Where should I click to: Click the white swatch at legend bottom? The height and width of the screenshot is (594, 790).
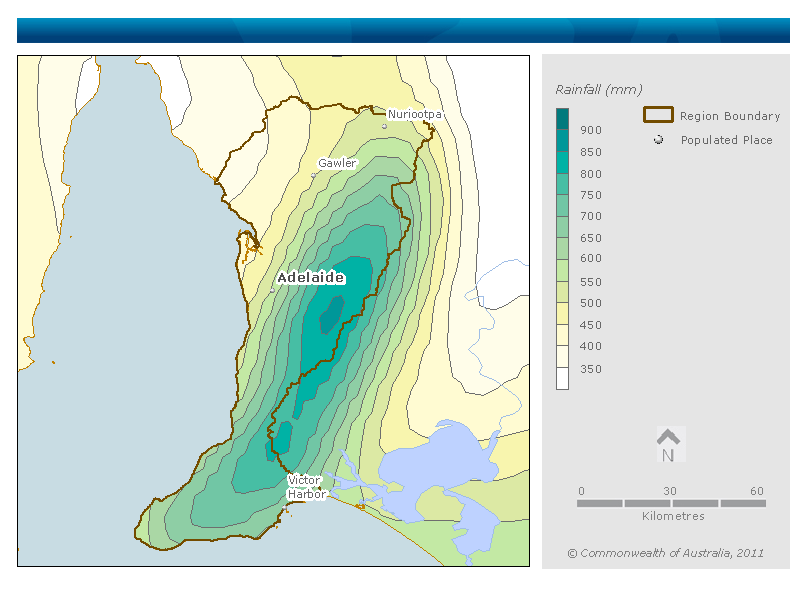tap(562, 378)
